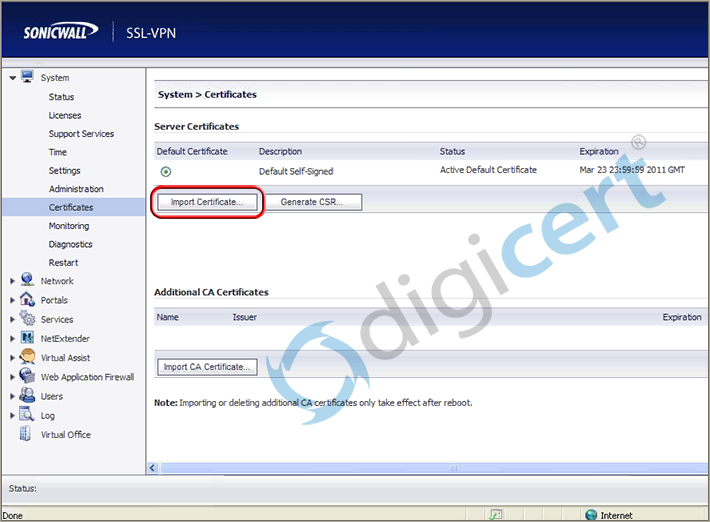Click the Services gear icon
This screenshot has width=710, height=522.
(x=28, y=319)
